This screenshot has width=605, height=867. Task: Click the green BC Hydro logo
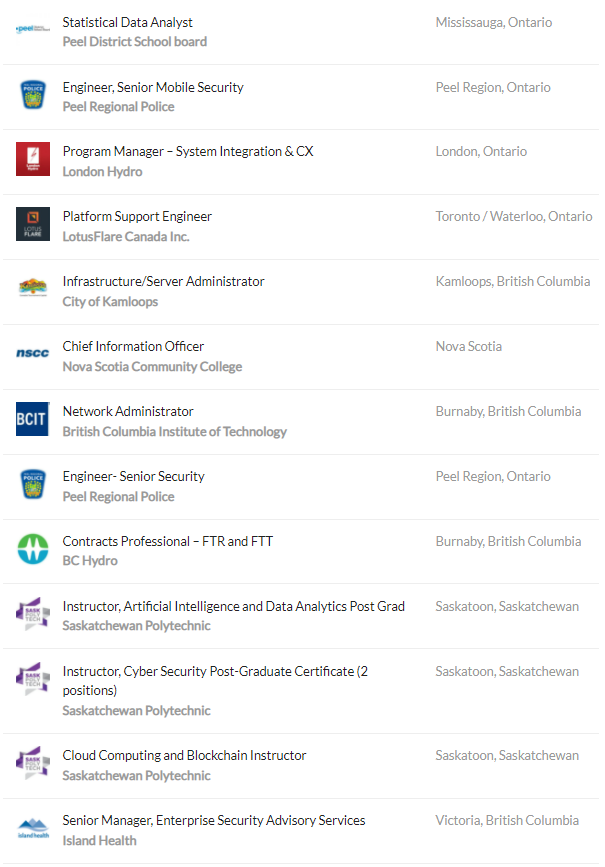33,549
